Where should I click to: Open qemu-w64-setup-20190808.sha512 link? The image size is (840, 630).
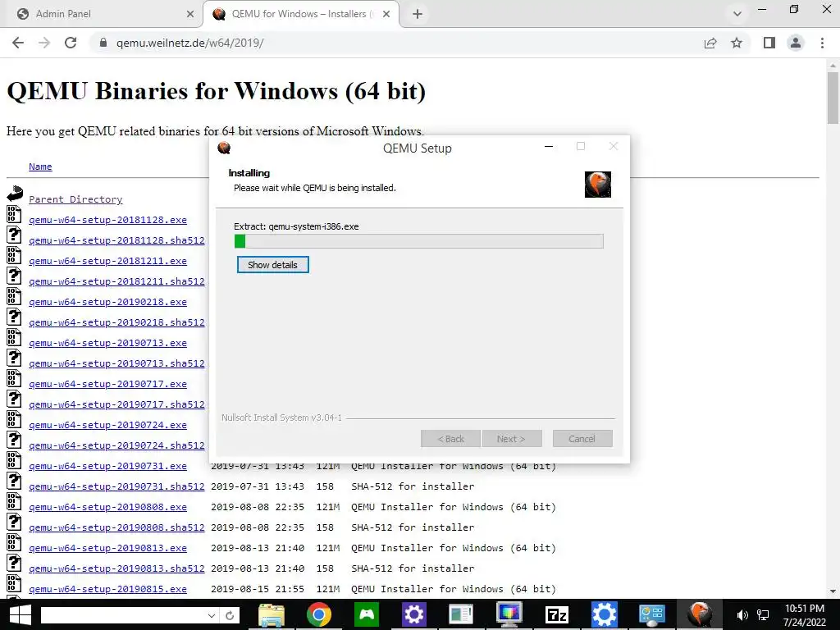[x=116, y=527]
